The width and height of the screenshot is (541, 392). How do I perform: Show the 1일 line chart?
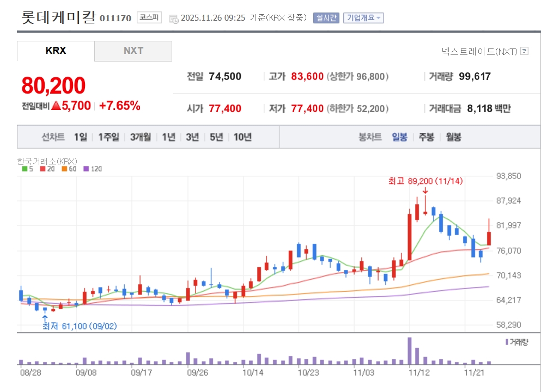click(x=80, y=137)
